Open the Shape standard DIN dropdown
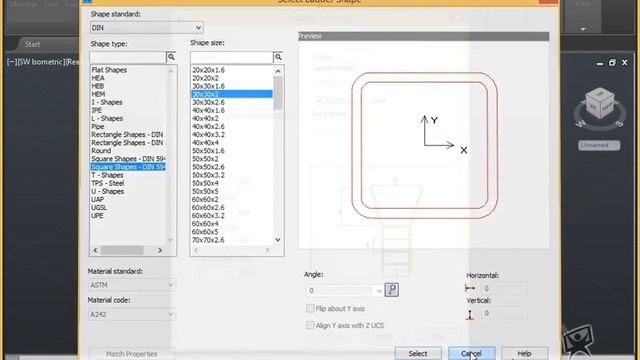Image resolution: width=640 pixels, height=360 pixels. [147, 28]
